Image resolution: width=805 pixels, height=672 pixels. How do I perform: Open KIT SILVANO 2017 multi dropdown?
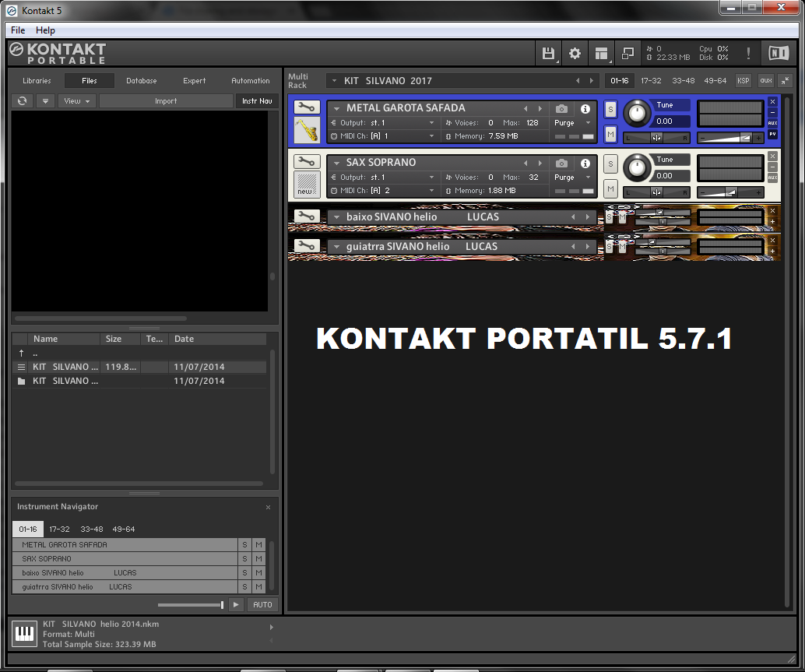334,81
